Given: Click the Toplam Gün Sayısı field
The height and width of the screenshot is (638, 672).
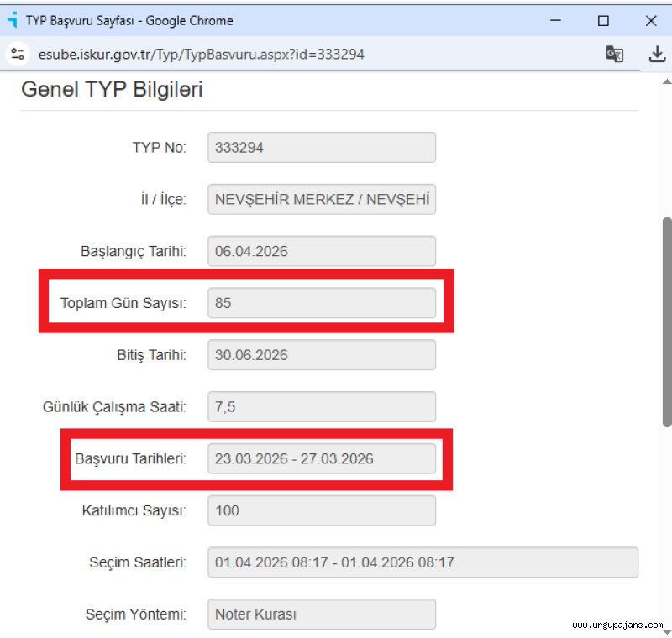Looking at the screenshot, I should click(322, 303).
